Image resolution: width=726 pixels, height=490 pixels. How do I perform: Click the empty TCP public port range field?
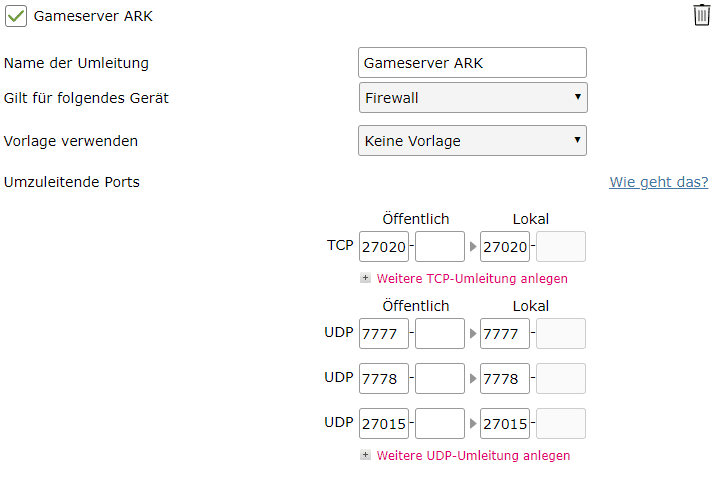pyautogui.click(x=440, y=247)
